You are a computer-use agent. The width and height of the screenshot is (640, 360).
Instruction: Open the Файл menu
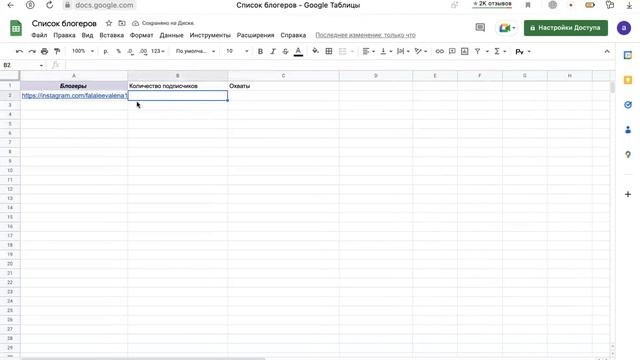(39, 35)
